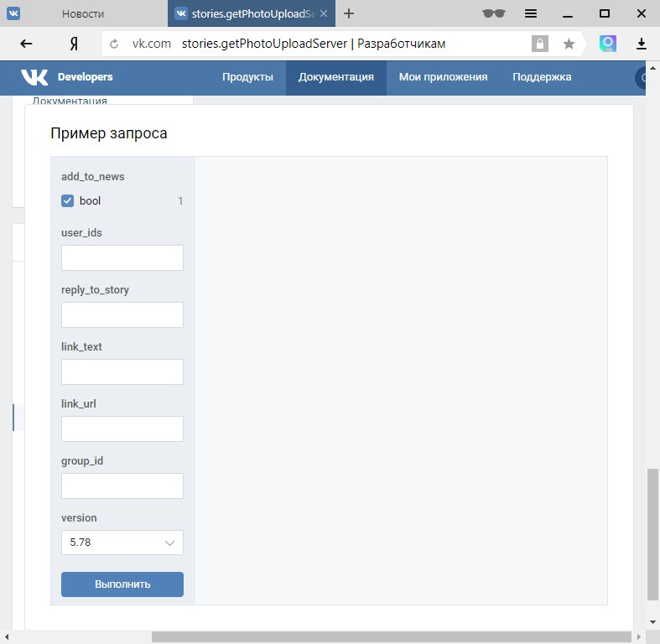660x644 pixels.
Task: Reload the page with the refresh icon
Action: click(x=114, y=44)
